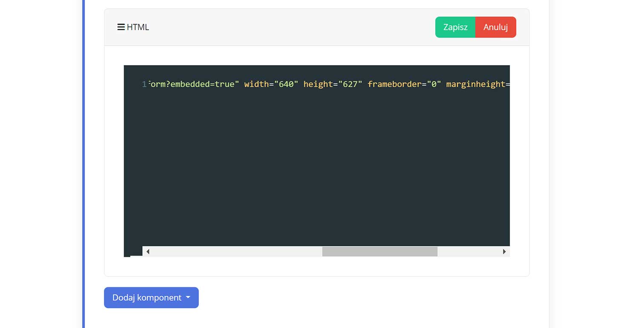Click the scrollbar track left of the thumb
This screenshot has width=644, height=328.
coord(234,251)
